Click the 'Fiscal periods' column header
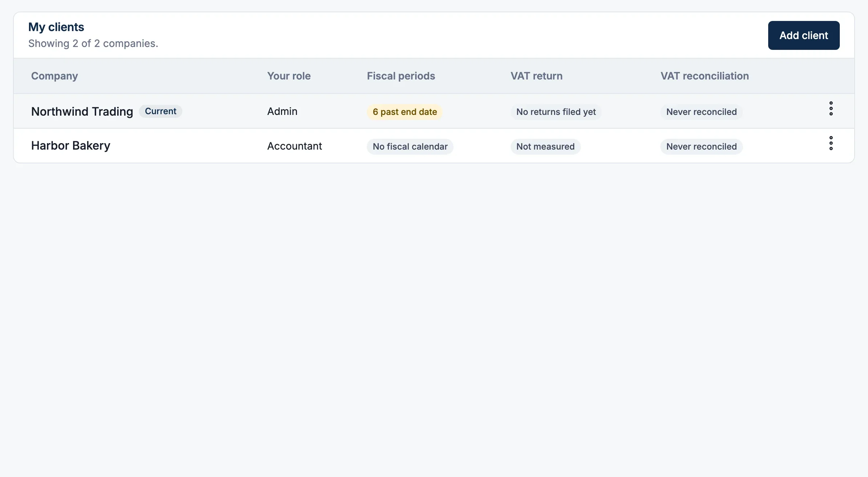 [401, 76]
